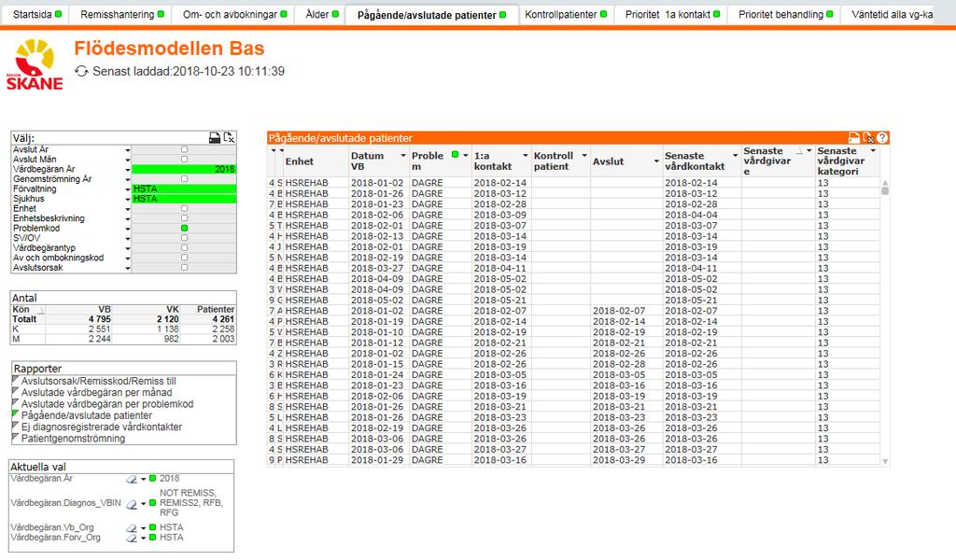
Task: Expand the Förvaltning dropdown arrow
Action: pyautogui.click(x=127, y=189)
